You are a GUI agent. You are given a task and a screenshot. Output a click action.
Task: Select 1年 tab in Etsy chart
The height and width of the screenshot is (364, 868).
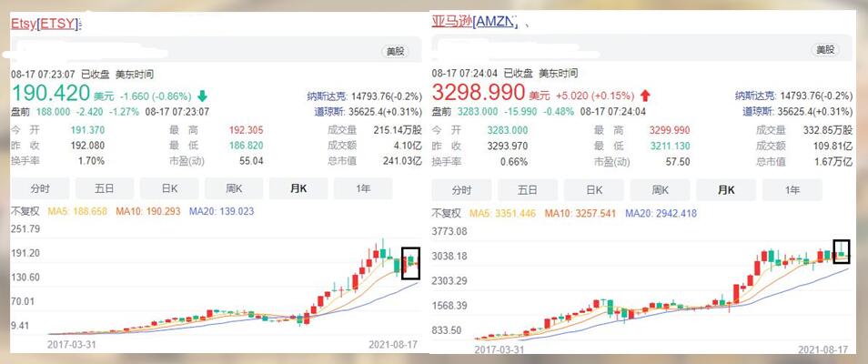click(x=363, y=188)
